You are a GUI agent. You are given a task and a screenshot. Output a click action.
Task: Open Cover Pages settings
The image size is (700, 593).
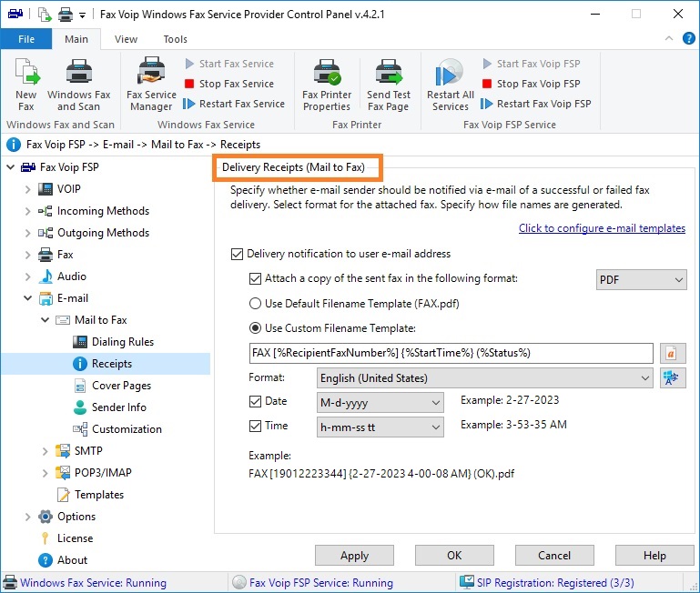pyautogui.click(x=121, y=386)
